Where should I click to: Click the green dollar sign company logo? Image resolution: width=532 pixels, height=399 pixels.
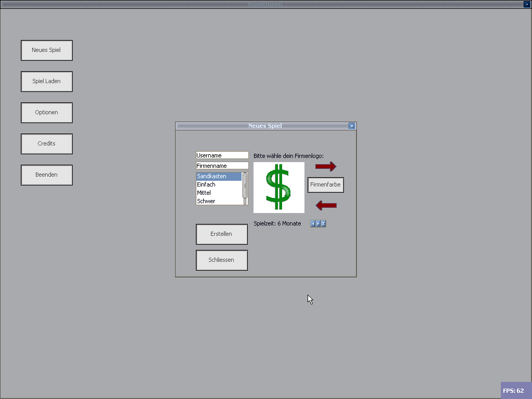pyautogui.click(x=279, y=188)
